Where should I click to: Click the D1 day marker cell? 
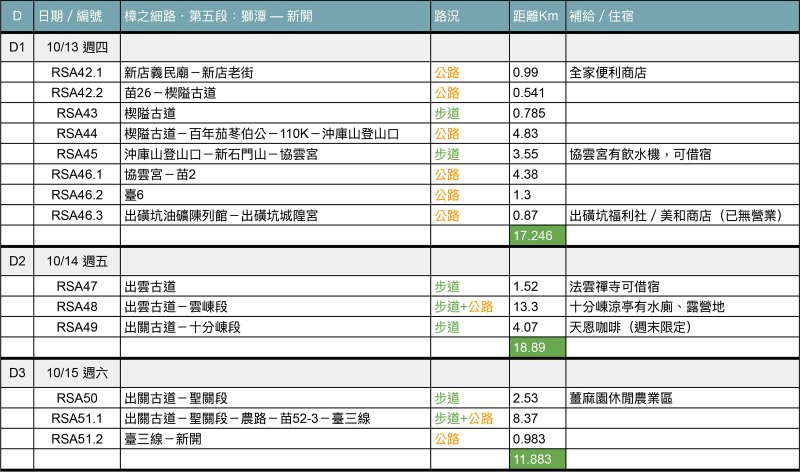click(x=16, y=47)
